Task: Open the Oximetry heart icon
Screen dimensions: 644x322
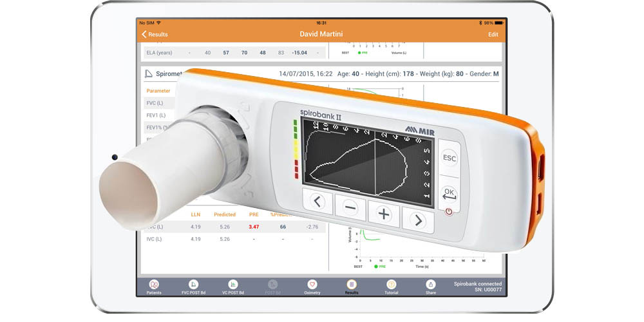Action: [x=312, y=285]
